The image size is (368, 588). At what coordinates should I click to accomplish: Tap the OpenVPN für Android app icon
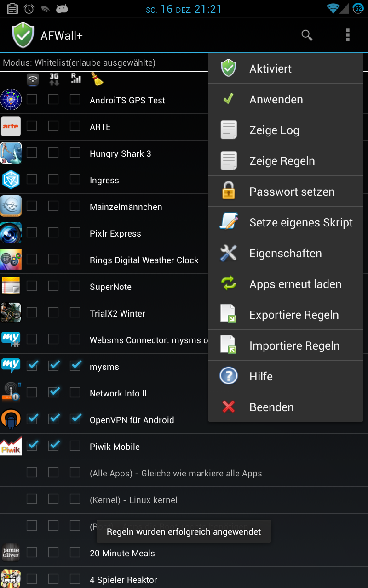(x=11, y=420)
